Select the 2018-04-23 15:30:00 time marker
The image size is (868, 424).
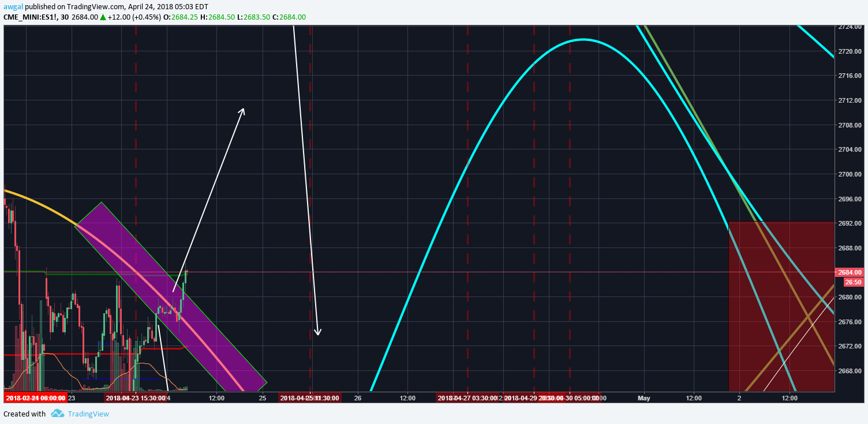(x=135, y=398)
